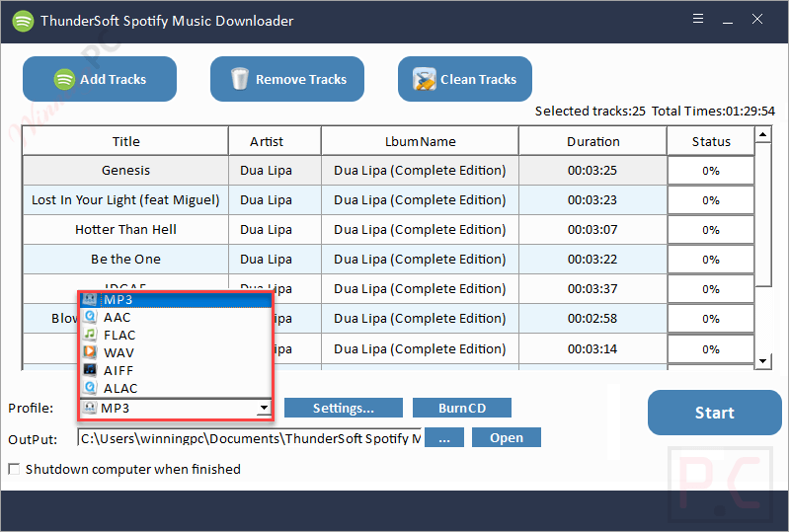Click duration 00:03:37 cell
789x532 pixels.
point(592,289)
